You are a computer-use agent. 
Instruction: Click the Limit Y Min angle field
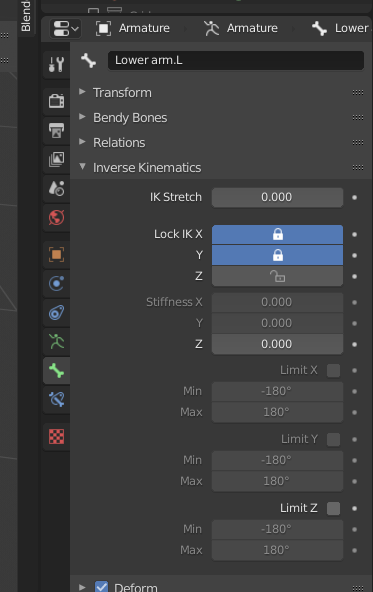click(277, 460)
